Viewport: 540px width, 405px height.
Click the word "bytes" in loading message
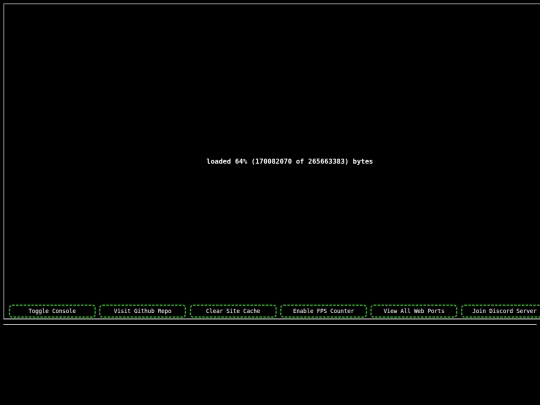(x=363, y=162)
